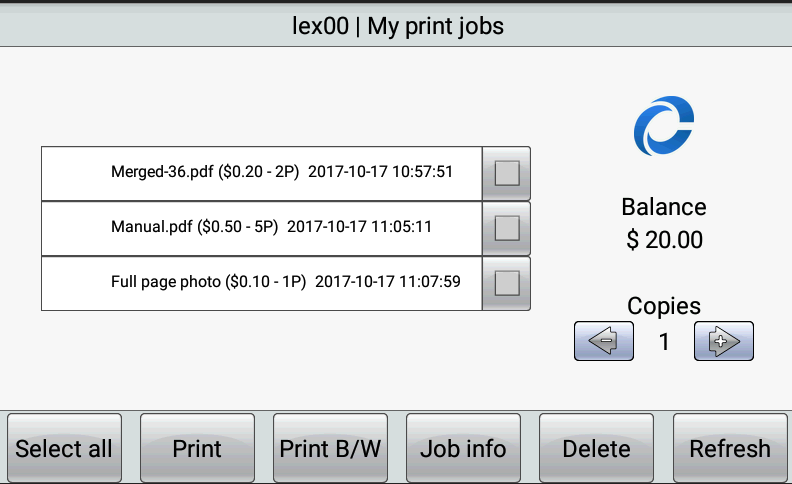
Task: Increase copies with right arrow
Action: (723, 341)
